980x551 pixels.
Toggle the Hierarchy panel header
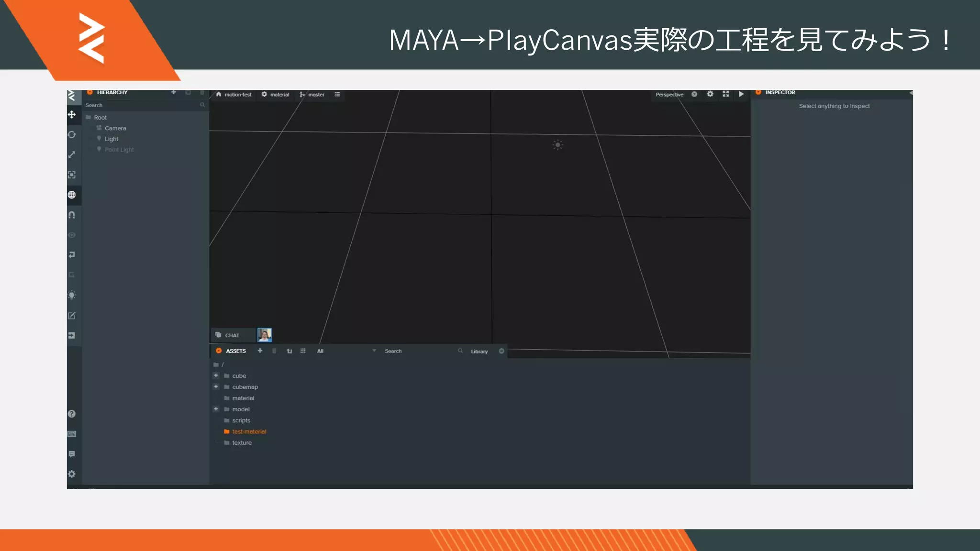[x=112, y=92]
